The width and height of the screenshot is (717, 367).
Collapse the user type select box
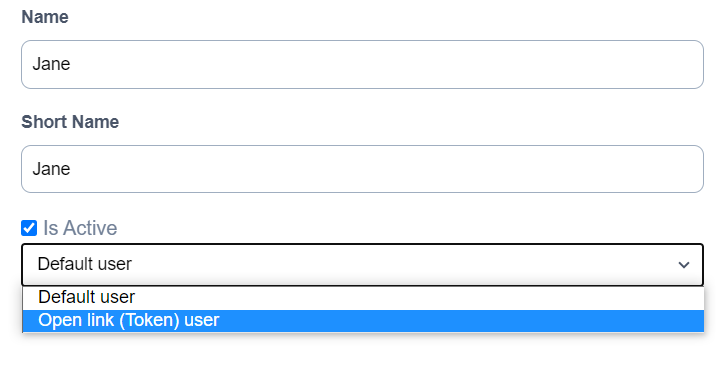pyautogui.click(x=362, y=265)
